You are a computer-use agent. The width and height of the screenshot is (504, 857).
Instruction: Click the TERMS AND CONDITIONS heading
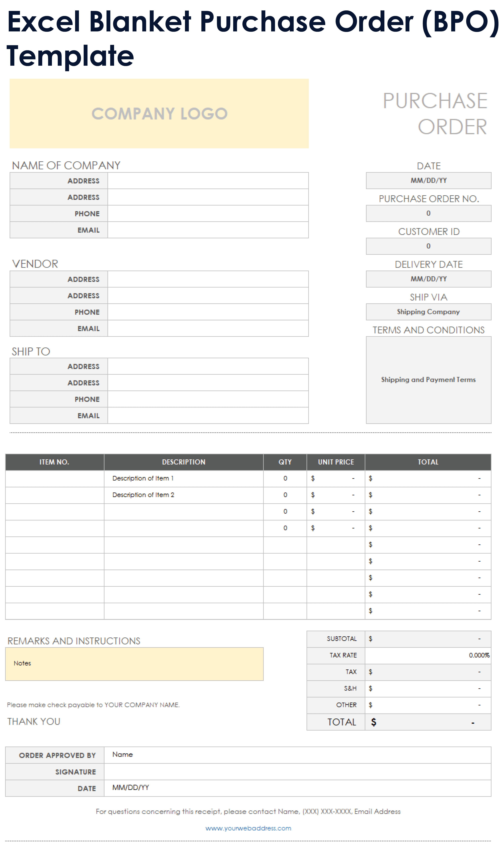coord(429,330)
